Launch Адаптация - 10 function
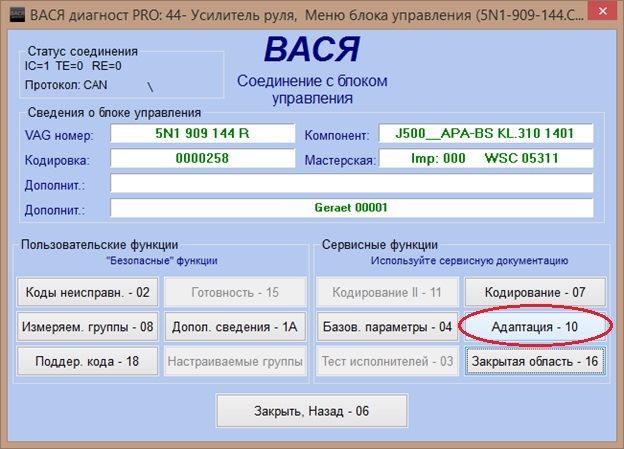Viewport: 624px width, 449px height. click(535, 327)
